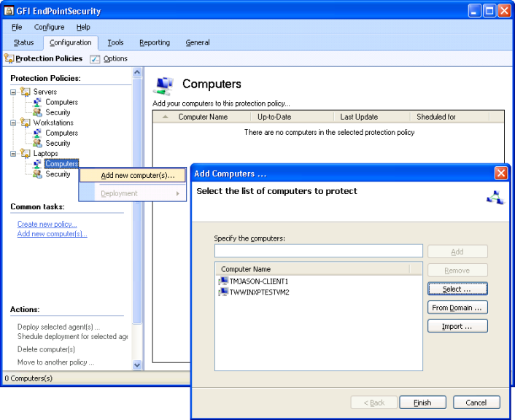Click the Workstations policy icon in tree

25,122
